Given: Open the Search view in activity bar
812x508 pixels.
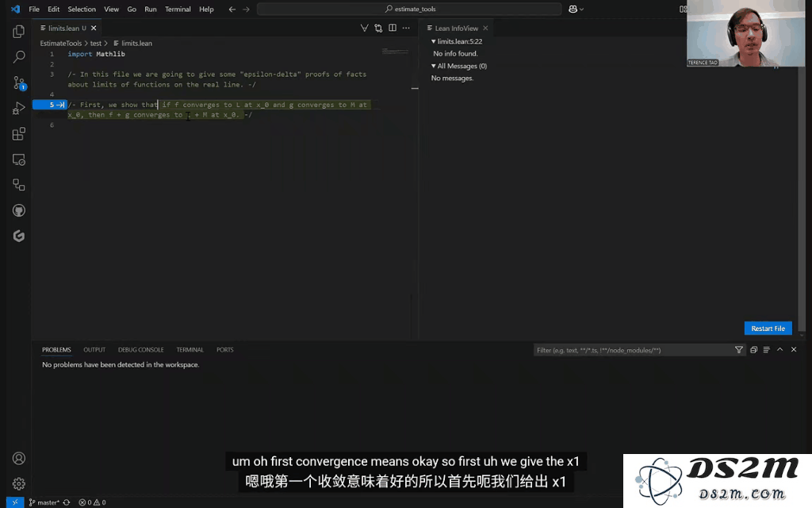Looking at the screenshot, I should pos(19,56).
